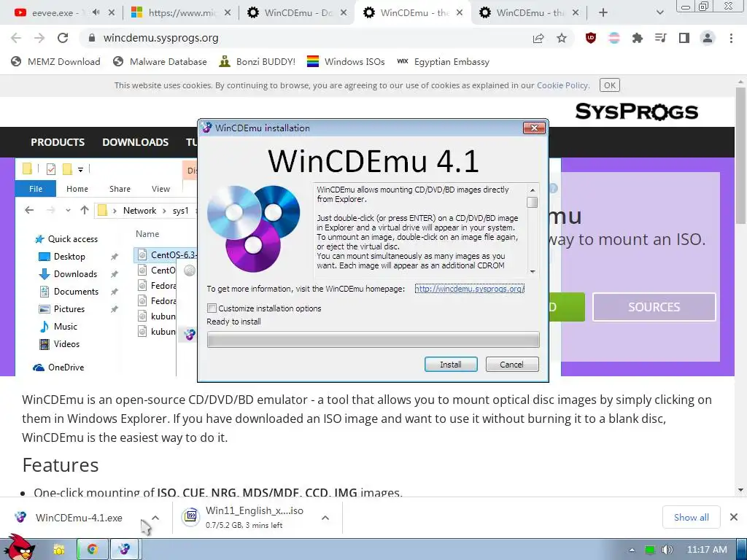The width and height of the screenshot is (747, 560).
Task: Show hidden tray icons arrow
Action: click(632, 550)
